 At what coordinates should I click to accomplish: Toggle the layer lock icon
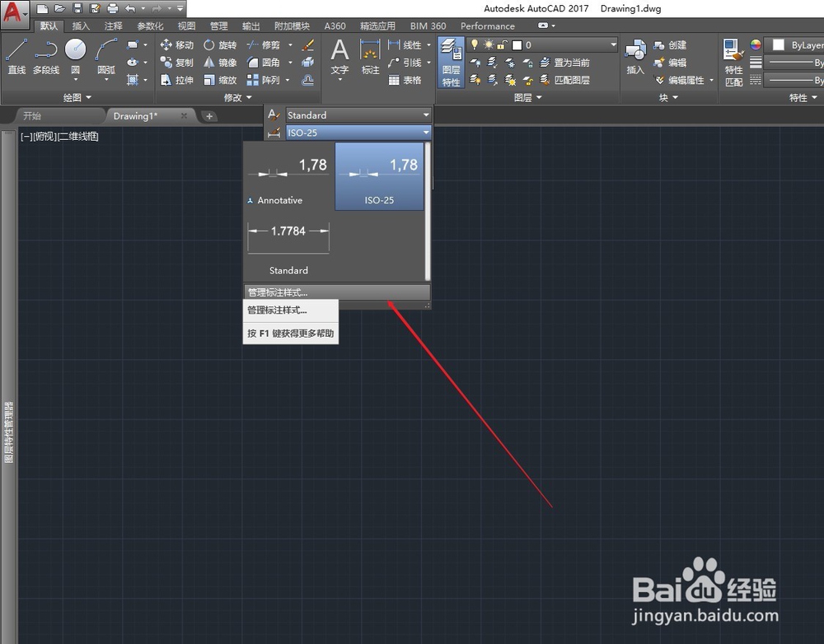[x=503, y=44]
